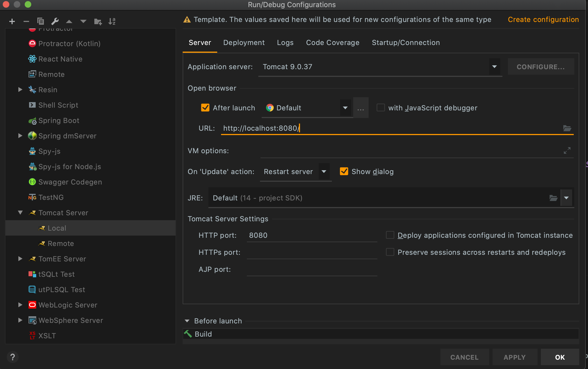
Task: Toggle Preserve sessions across restarts checkbox
Action: pos(390,252)
